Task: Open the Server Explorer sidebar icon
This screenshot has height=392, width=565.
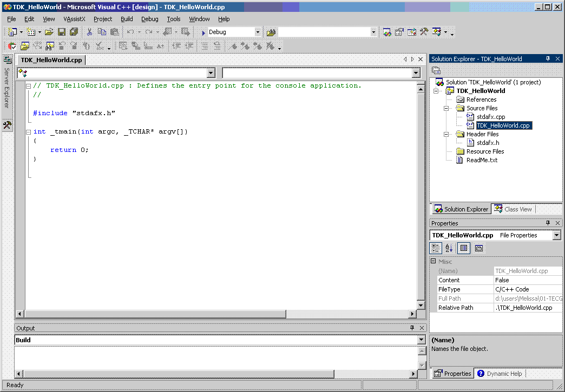Action: (x=7, y=60)
